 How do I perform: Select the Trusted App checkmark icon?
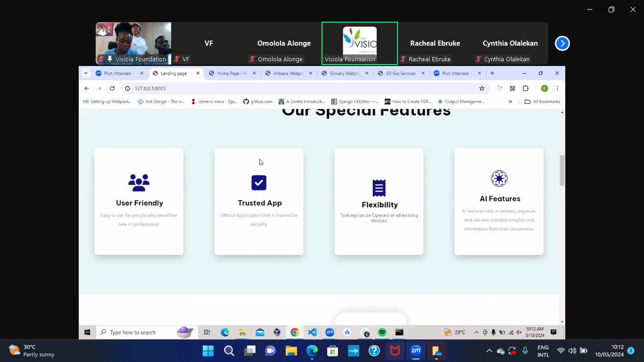[x=259, y=182]
